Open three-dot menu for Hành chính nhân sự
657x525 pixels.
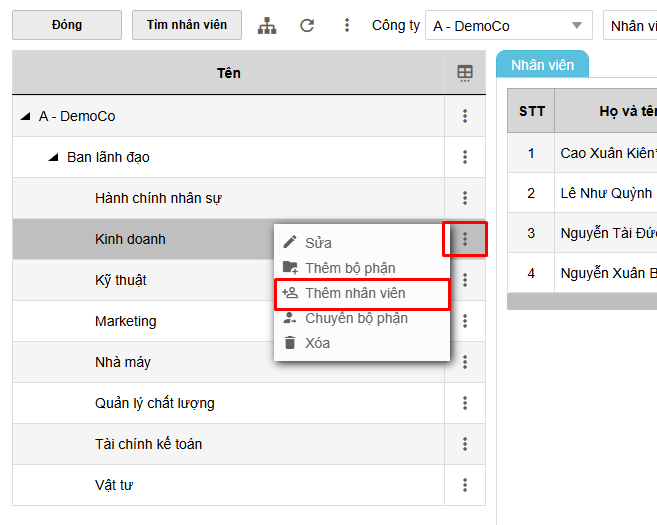tap(465, 198)
